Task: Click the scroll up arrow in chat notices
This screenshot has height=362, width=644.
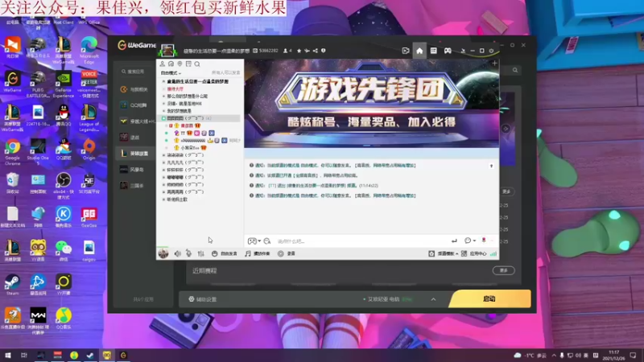Action: point(491,166)
